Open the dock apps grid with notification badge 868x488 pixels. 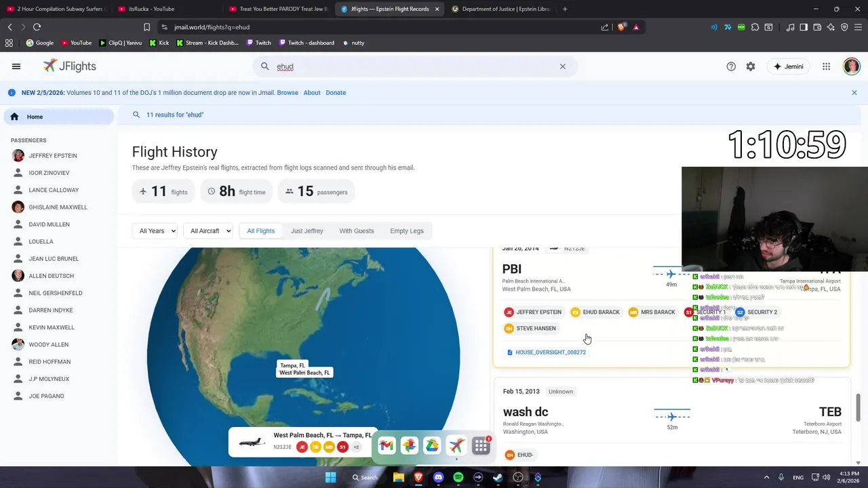(x=481, y=445)
